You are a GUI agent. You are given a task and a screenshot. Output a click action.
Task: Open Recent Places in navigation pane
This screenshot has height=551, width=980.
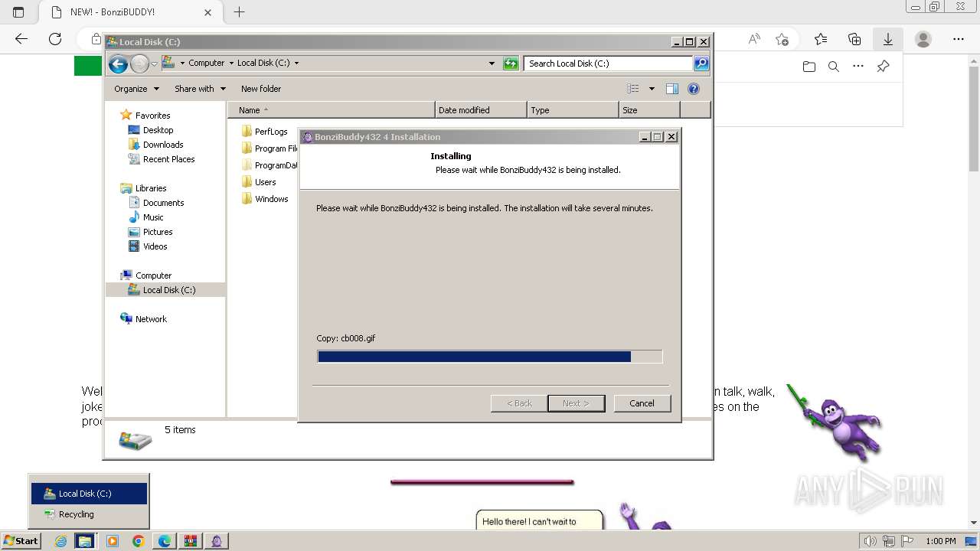168,159
